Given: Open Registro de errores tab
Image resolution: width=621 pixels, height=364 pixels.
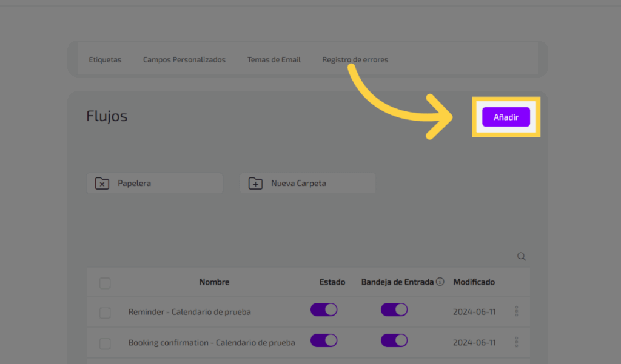Looking at the screenshot, I should pyautogui.click(x=355, y=60).
